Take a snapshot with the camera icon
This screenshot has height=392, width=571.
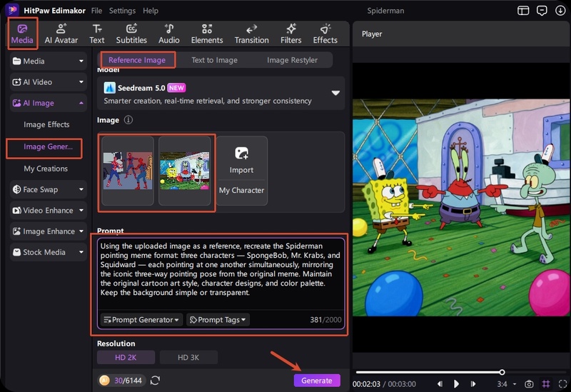click(529, 384)
